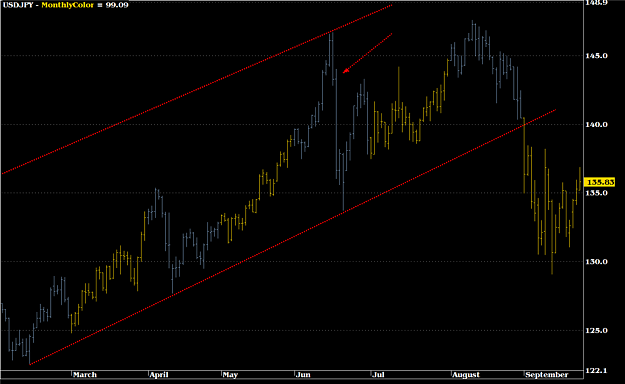The width and height of the screenshot is (625, 384).
Task: Click the USDJPY symbol label
Action: click(x=18, y=5)
